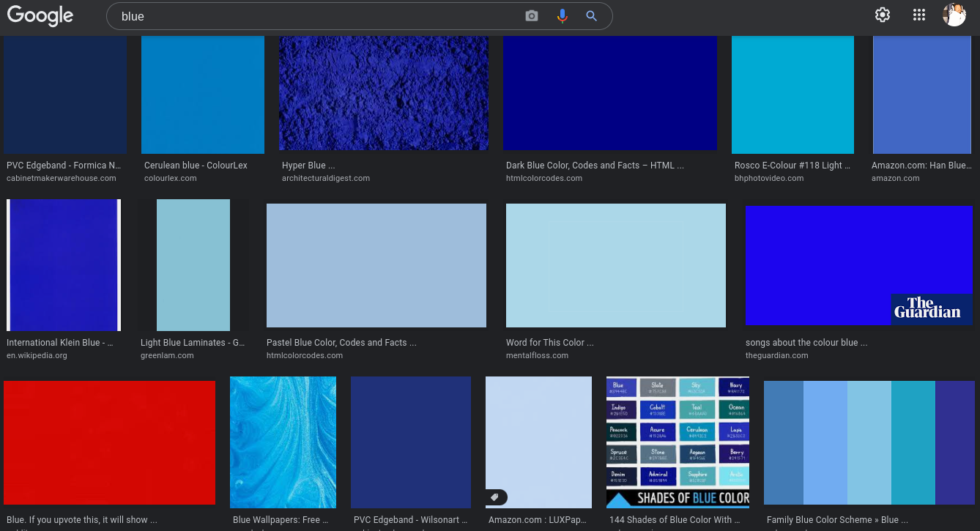Click the magnifying glass search button

click(592, 16)
